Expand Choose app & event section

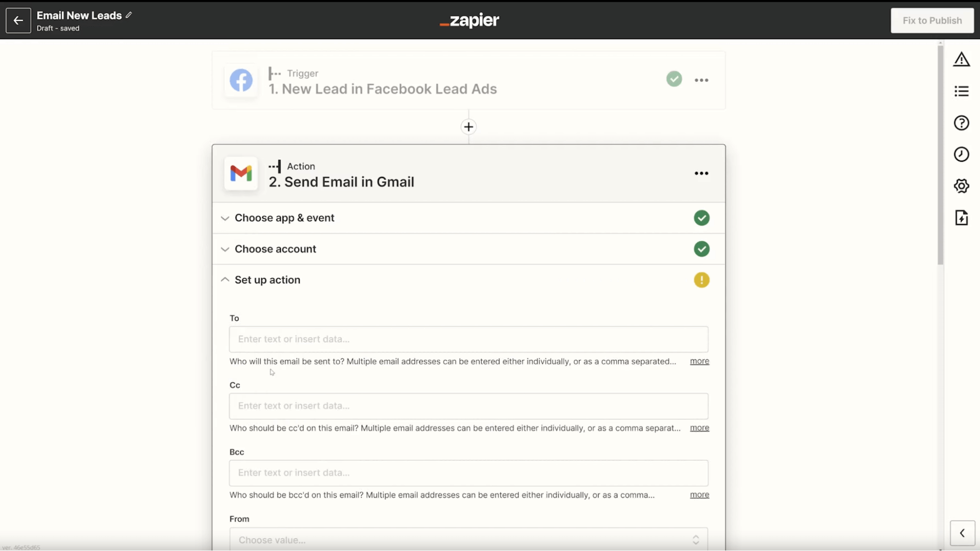[468, 218]
